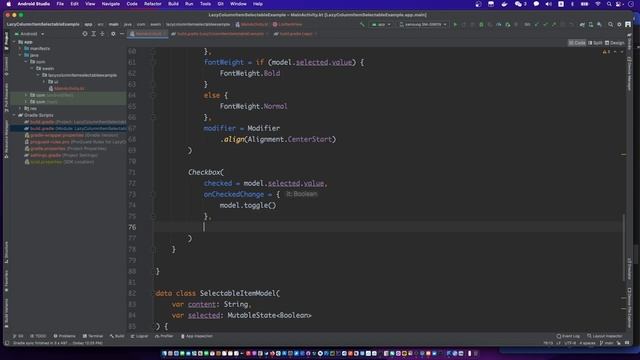
Task: Open the Build tool window
Action: [117, 336]
